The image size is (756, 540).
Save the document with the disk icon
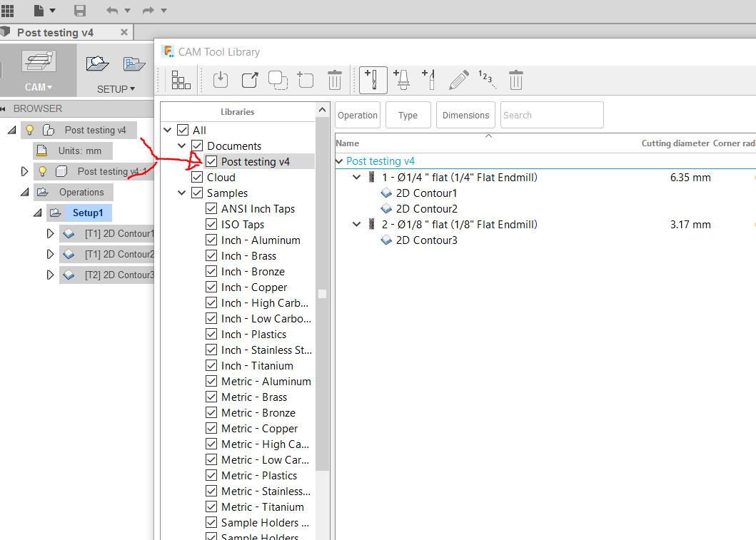click(79, 10)
